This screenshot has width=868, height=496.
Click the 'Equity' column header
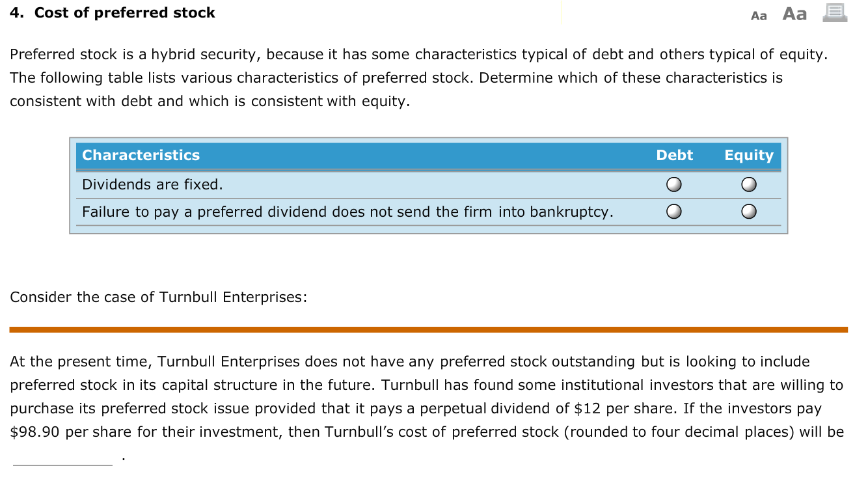coord(748,156)
